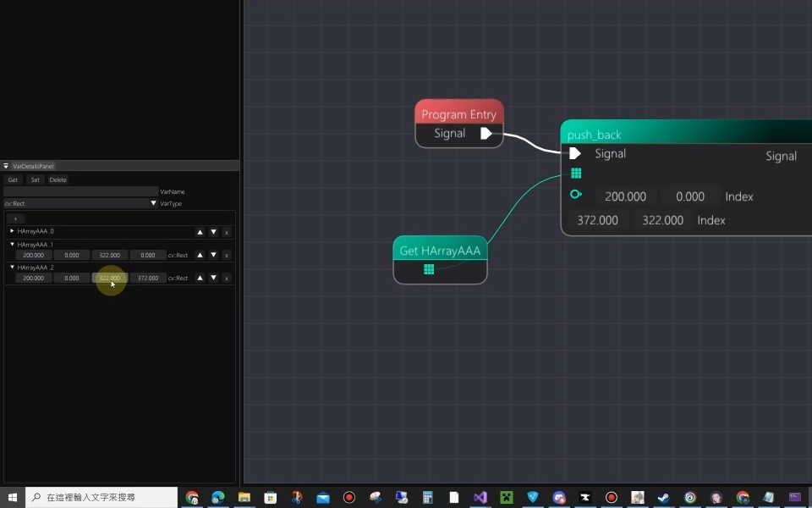Screen dimensions: 812x508
Task: Open File Explorer from the taskbar
Action: tap(244, 498)
